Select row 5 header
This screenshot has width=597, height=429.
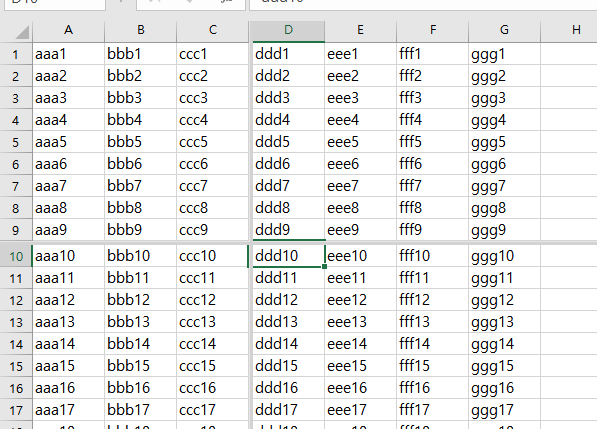point(16,142)
